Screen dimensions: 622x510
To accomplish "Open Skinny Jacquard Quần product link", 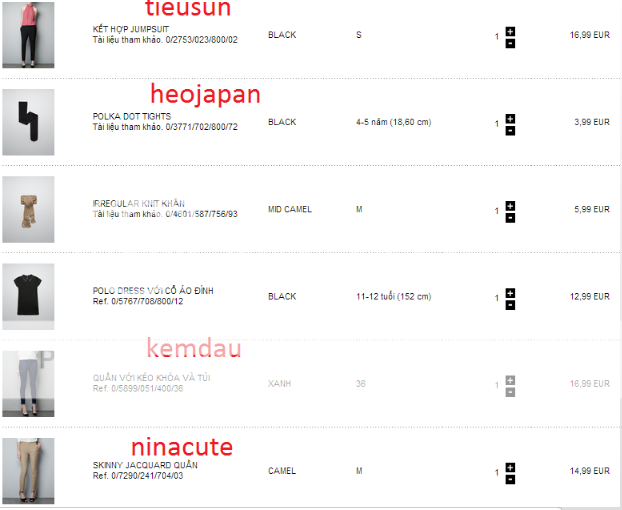I will coord(145,465).
